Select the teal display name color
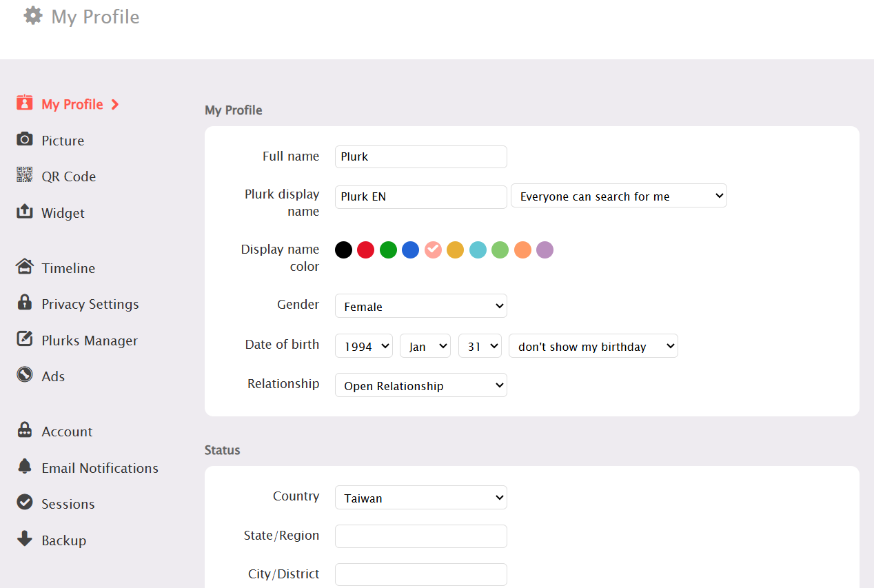Screen dimensions: 874x588 coord(478,250)
